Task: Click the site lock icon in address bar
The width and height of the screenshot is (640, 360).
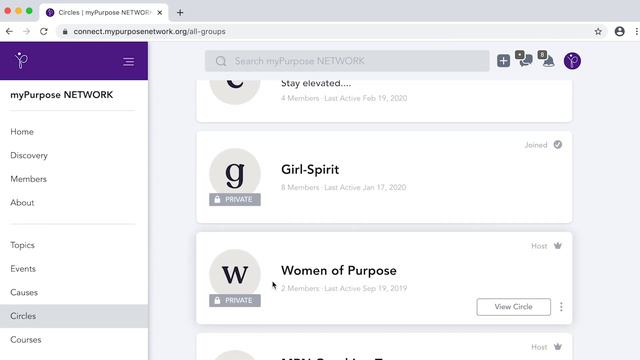Action: point(65,31)
